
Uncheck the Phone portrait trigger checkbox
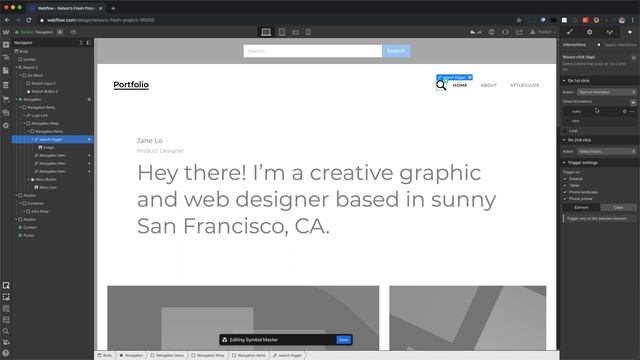565,199
